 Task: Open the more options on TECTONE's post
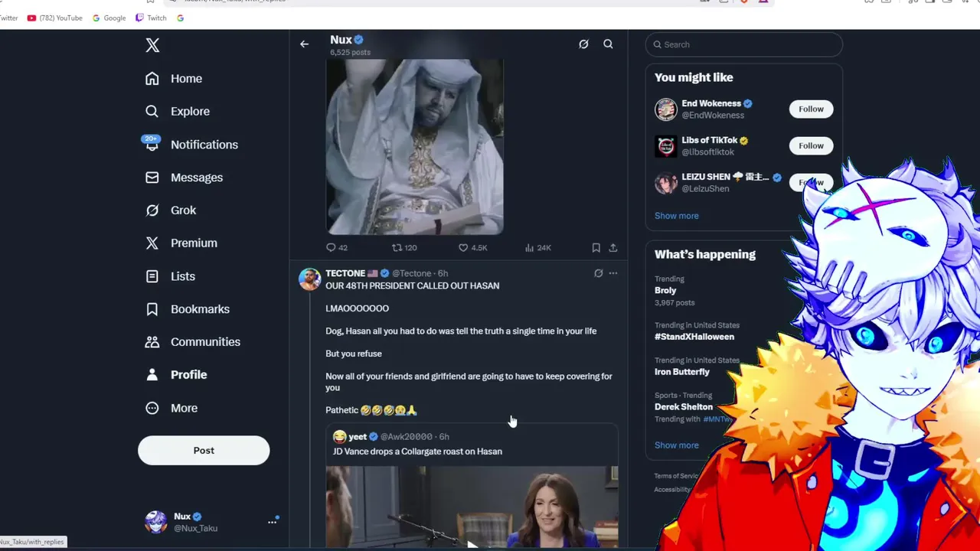coord(613,273)
